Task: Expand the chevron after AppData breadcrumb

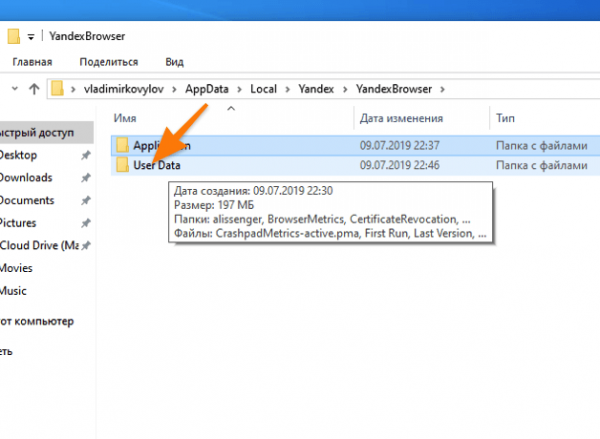Action: 239,90
